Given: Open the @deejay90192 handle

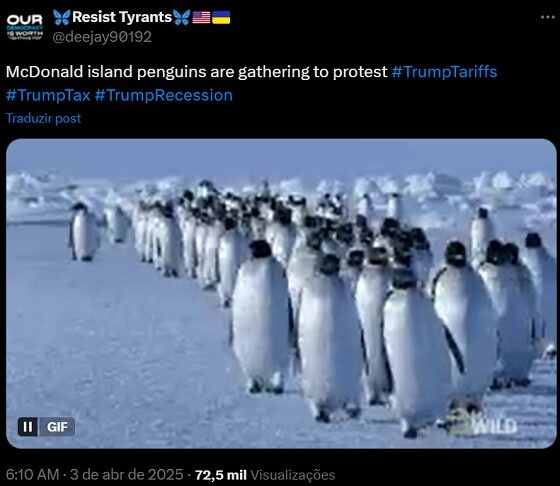Looking at the screenshot, I should (x=102, y=37).
